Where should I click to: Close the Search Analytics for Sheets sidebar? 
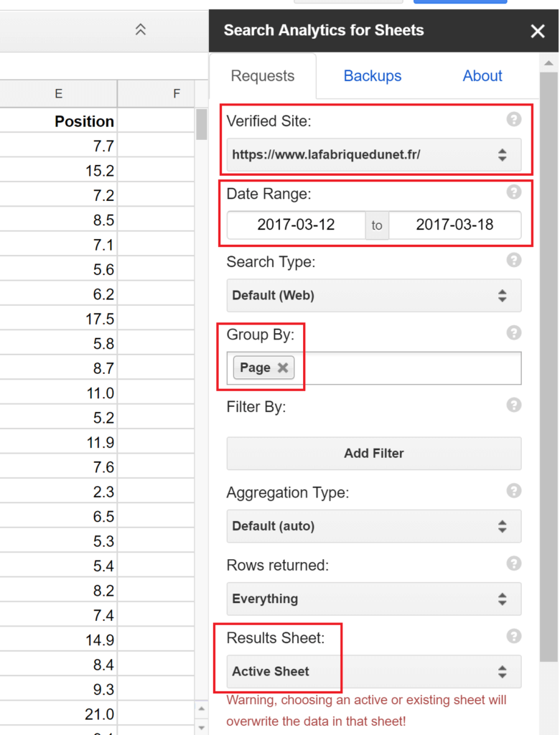coord(537,31)
